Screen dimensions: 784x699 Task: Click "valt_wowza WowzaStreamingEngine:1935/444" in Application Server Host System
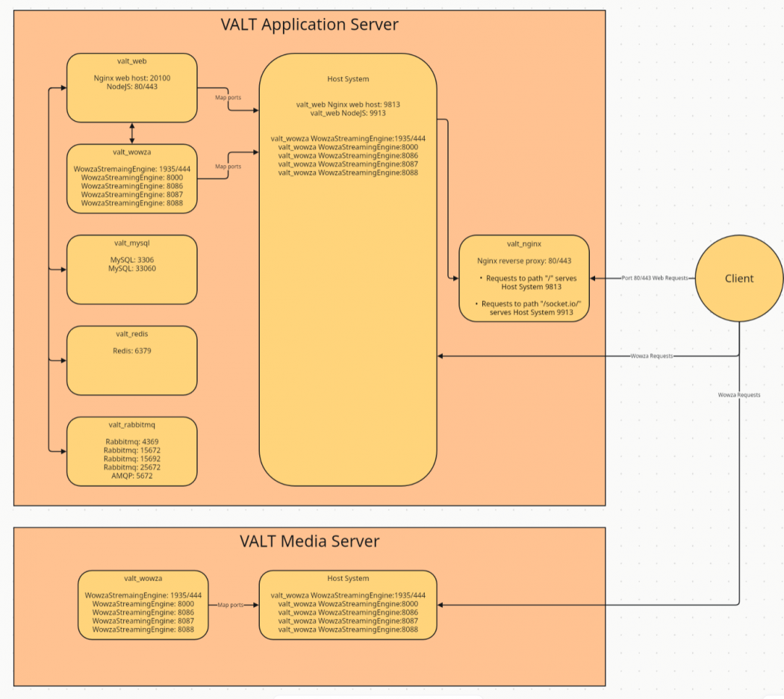tap(348, 138)
